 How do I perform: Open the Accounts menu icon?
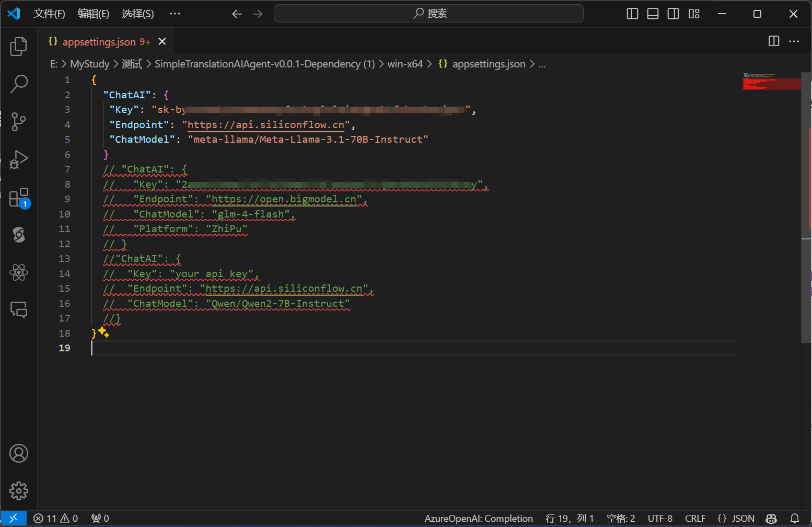click(x=19, y=453)
